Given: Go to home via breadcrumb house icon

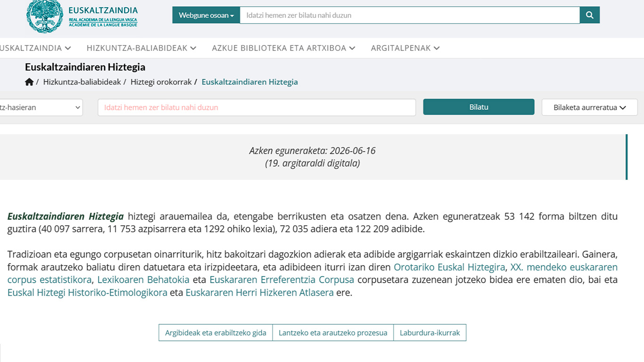Looking at the screenshot, I should 29,82.
